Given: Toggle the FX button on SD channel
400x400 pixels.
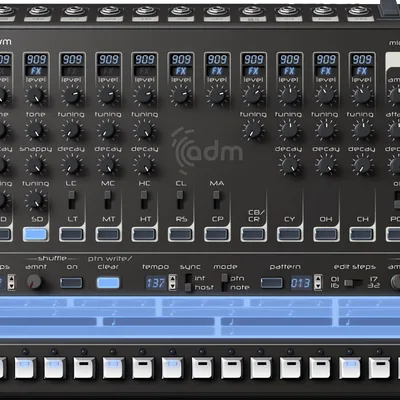Looking at the screenshot, I should coord(36,71).
